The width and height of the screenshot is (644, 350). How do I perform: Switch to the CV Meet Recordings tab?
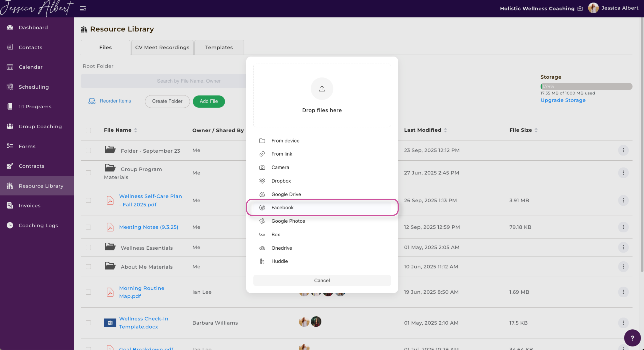click(x=162, y=48)
